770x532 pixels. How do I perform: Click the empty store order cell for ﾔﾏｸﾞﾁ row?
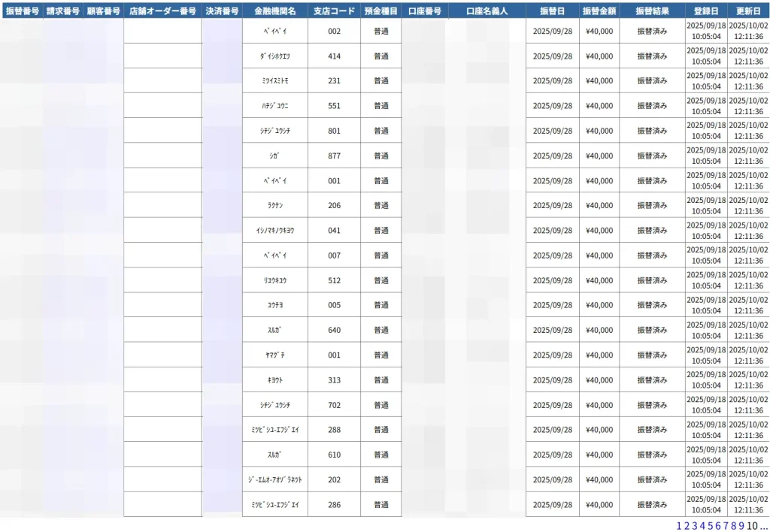point(162,355)
